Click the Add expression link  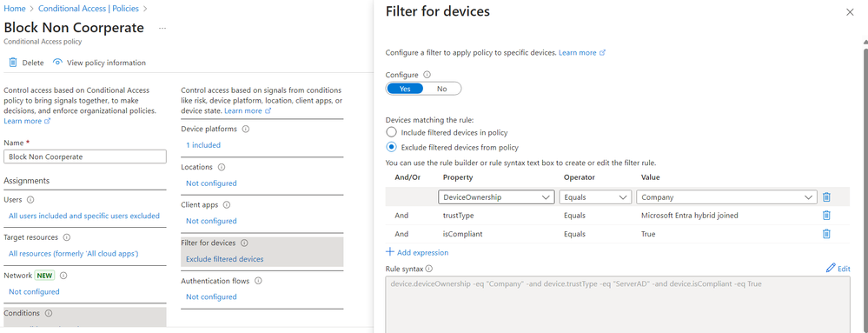tap(417, 252)
